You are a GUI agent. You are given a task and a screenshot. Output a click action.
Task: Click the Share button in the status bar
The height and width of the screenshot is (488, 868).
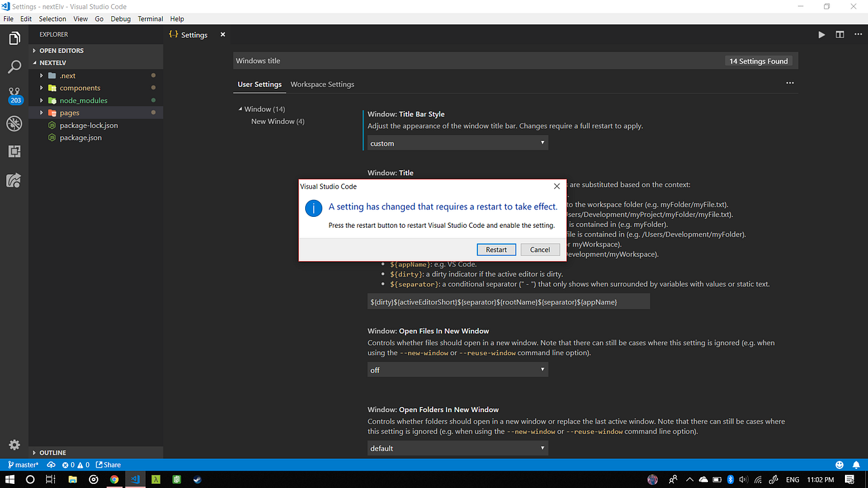tap(108, 465)
